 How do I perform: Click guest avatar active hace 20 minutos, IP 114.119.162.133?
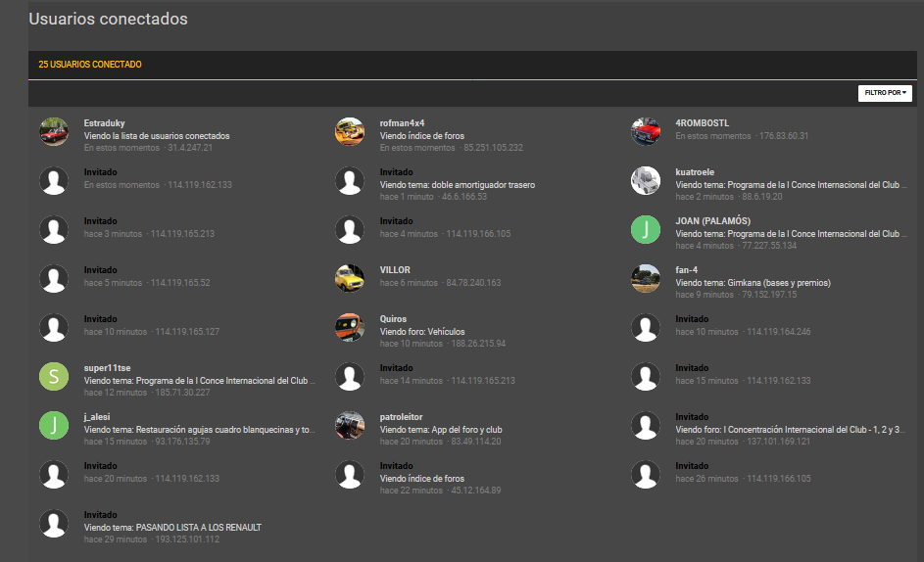[54, 474]
